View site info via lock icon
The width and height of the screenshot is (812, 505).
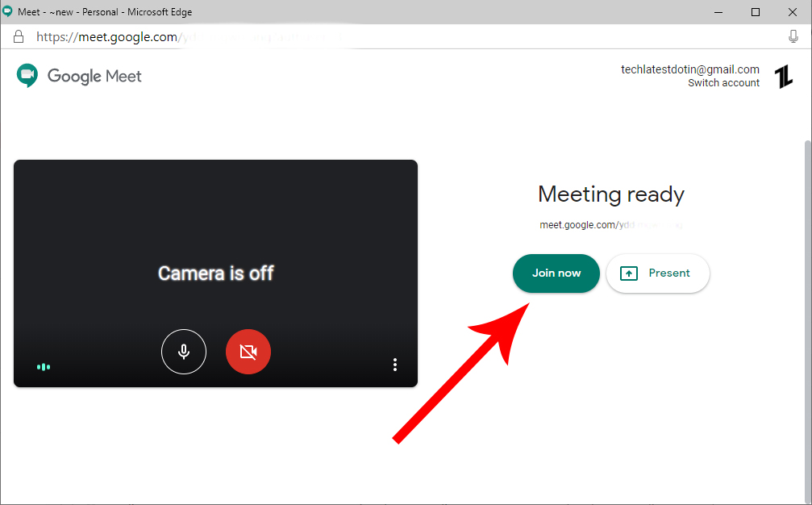click(x=19, y=37)
